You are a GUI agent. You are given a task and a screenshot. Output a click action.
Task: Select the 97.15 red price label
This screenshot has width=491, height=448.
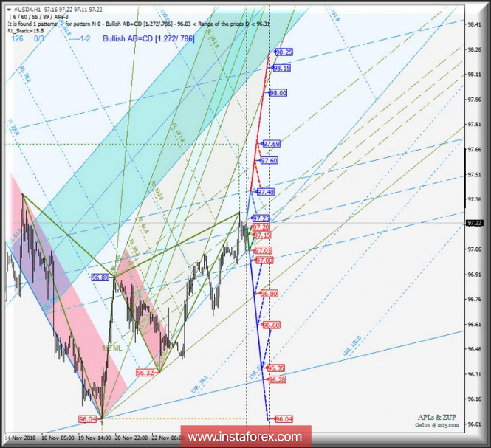click(262, 235)
